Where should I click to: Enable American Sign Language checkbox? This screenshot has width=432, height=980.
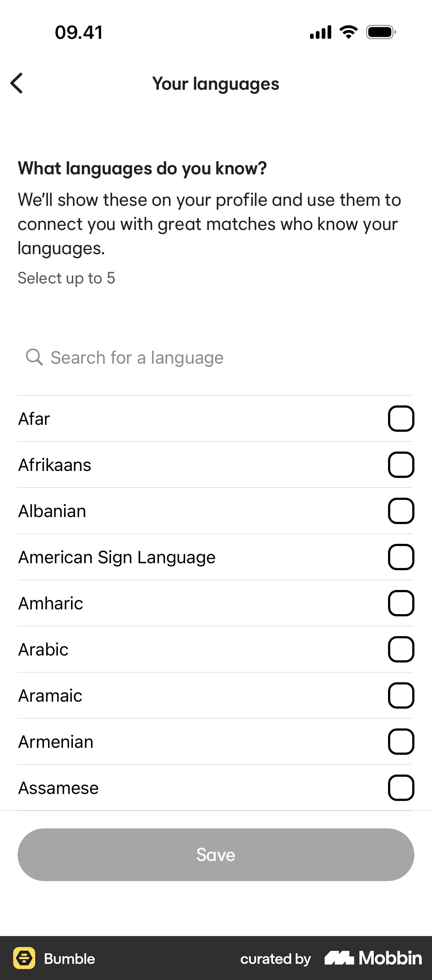click(x=401, y=557)
